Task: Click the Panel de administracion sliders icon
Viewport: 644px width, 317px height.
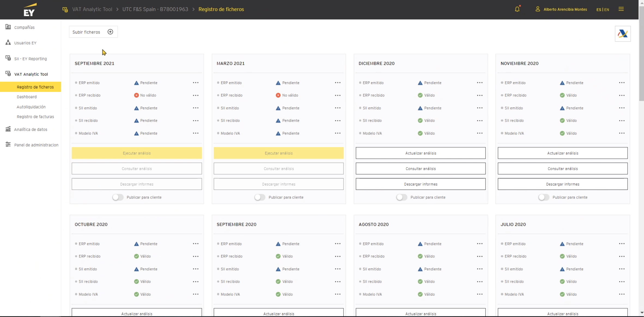Action: pyautogui.click(x=8, y=145)
